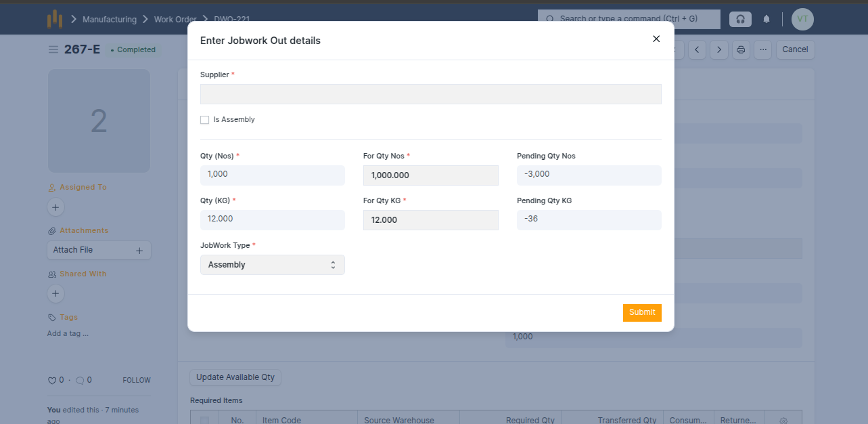Open Manufacturing breadcrumb link
The height and width of the screenshot is (424, 868).
click(109, 20)
